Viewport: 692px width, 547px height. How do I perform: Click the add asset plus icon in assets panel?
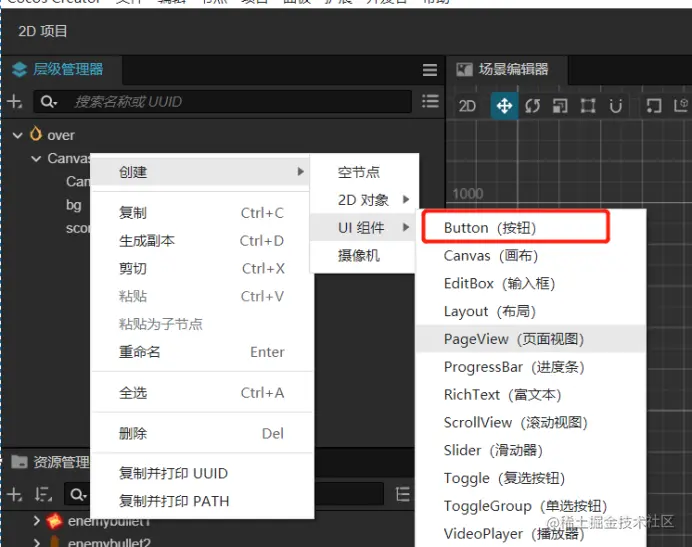coord(15,494)
